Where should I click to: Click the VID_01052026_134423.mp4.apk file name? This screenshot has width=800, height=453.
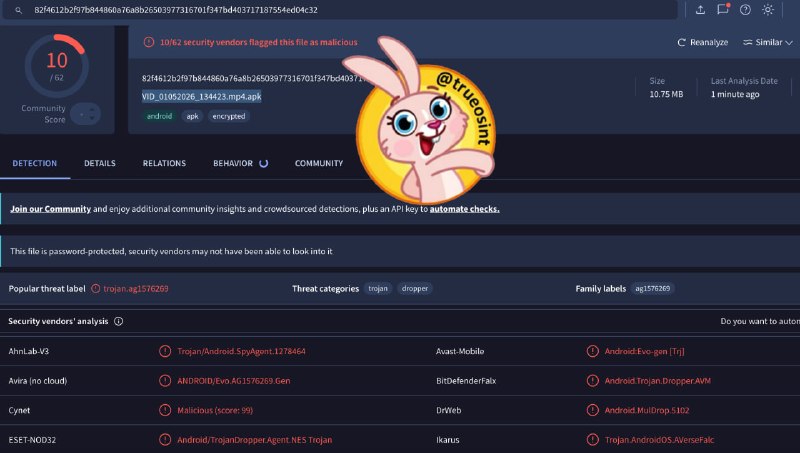202,96
